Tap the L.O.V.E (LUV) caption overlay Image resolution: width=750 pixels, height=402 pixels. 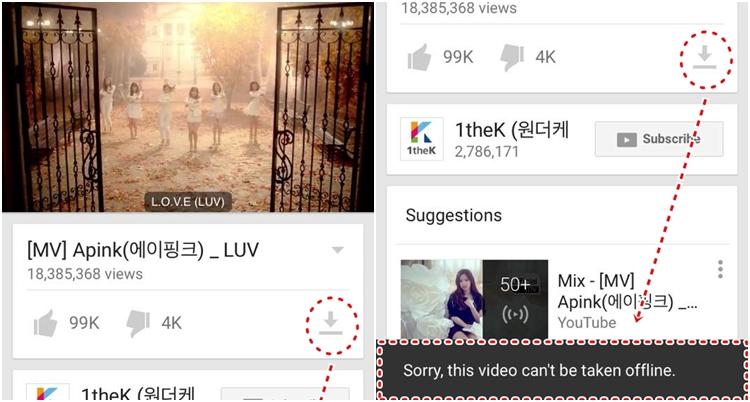tap(188, 202)
